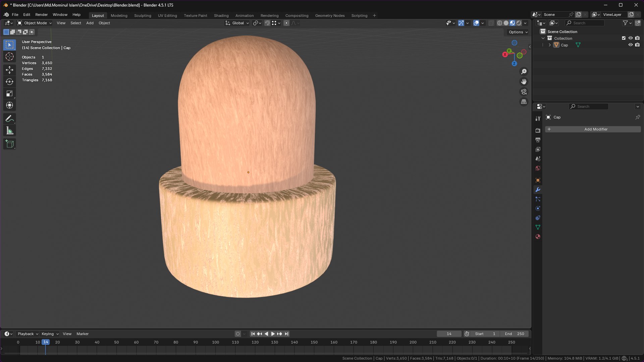Click the Add Modifier button
Viewport: 644px width, 362px height.
pyautogui.click(x=593, y=129)
